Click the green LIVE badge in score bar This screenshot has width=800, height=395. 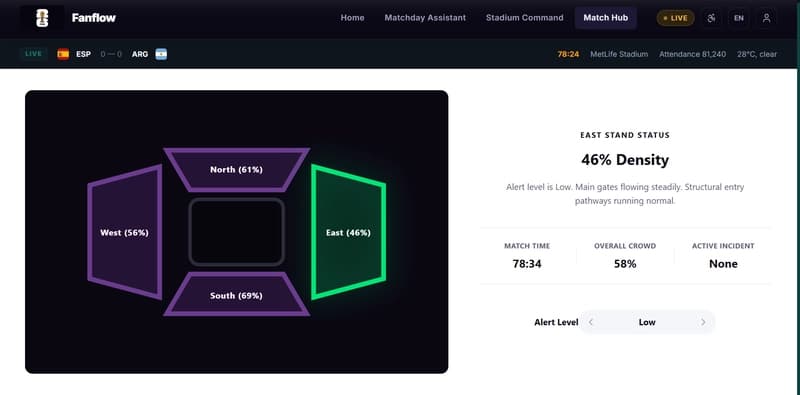tap(34, 54)
